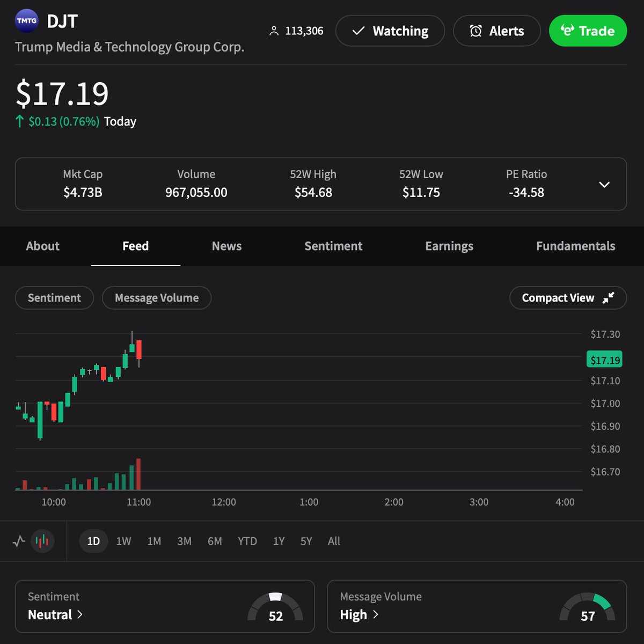Toggle the Watching button
Image resolution: width=644 pixels, height=644 pixels.
[390, 31]
